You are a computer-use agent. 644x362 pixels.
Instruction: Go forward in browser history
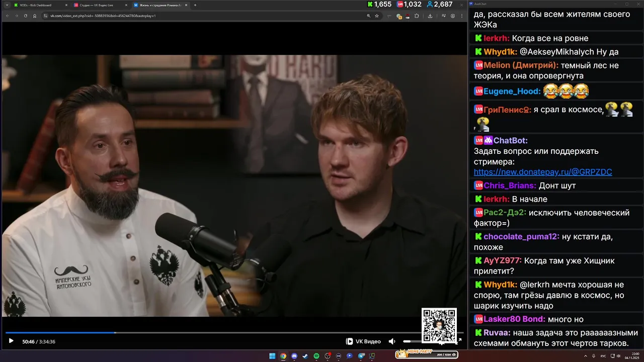(x=16, y=16)
